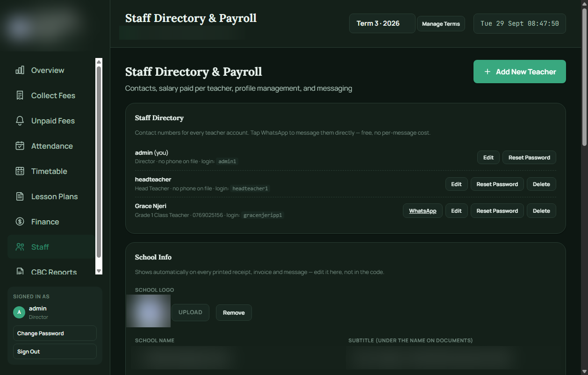The width and height of the screenshot is (588, 375).
Task: Click Upload for school logo
Action: [190, 312]
